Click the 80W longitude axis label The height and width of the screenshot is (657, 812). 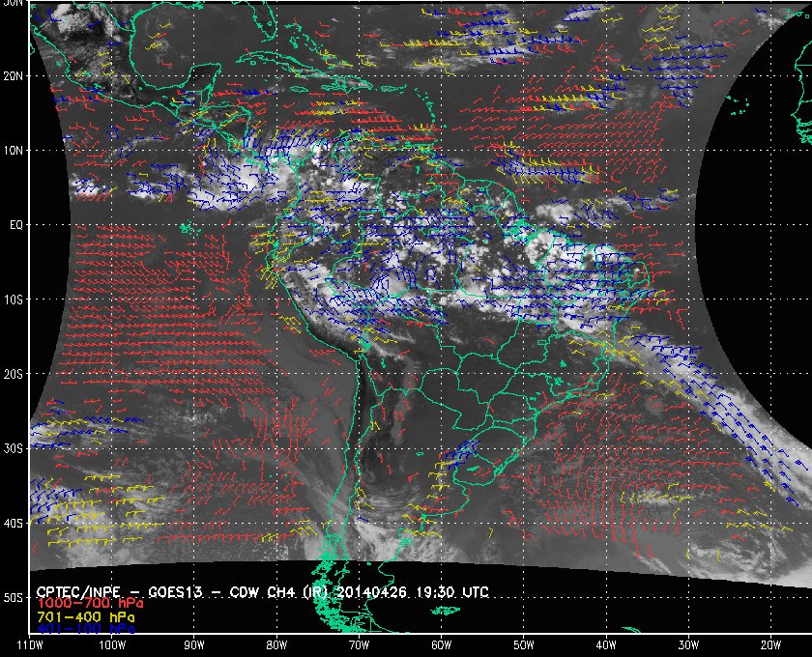click(x=276, y=644)
